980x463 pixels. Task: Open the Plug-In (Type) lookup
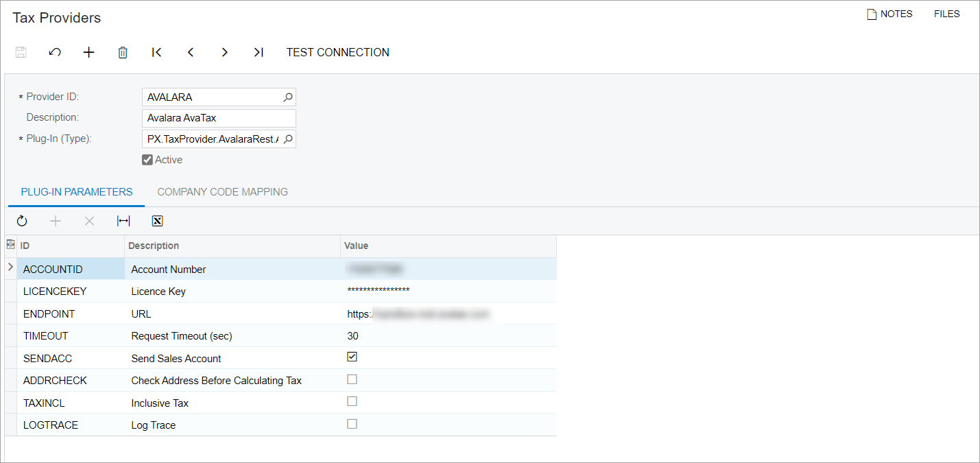click(x=288, y=139)
